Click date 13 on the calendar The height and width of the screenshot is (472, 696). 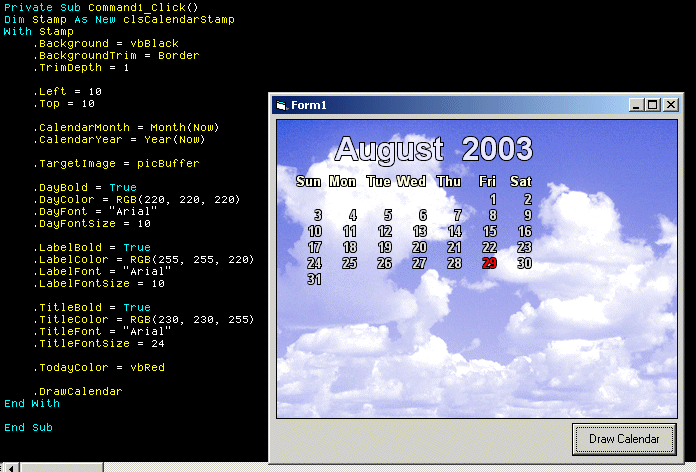[420, 231]
